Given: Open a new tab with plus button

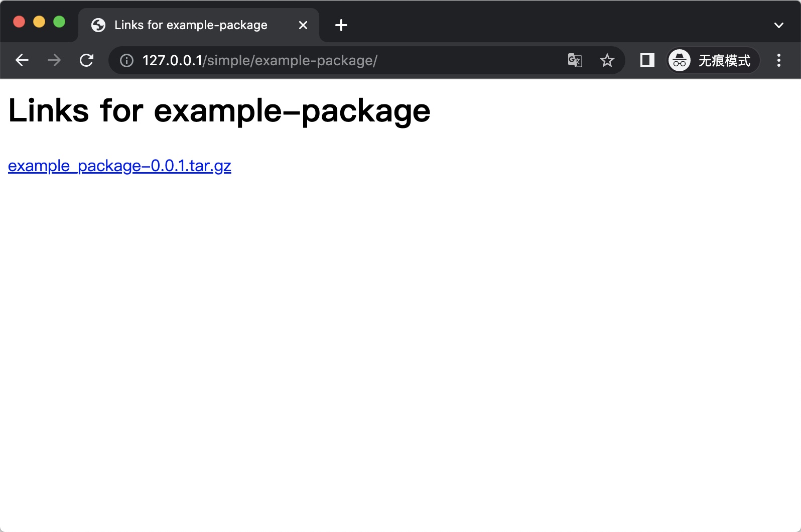Looking at the screenshot, I should point(341,25).
